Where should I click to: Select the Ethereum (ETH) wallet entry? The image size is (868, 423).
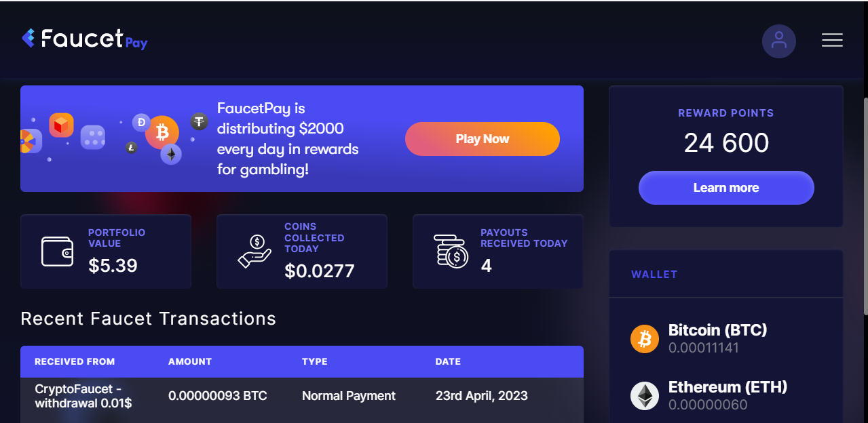(x=726, y=396)
